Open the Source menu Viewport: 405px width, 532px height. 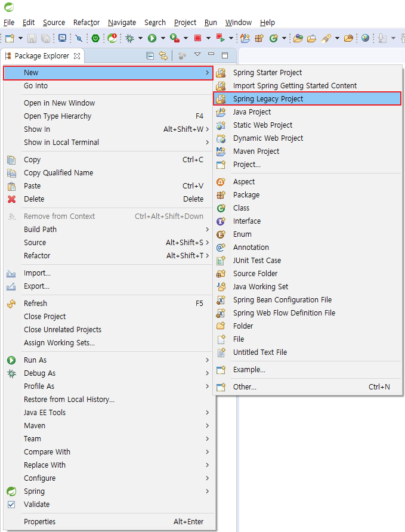point(54,23)
